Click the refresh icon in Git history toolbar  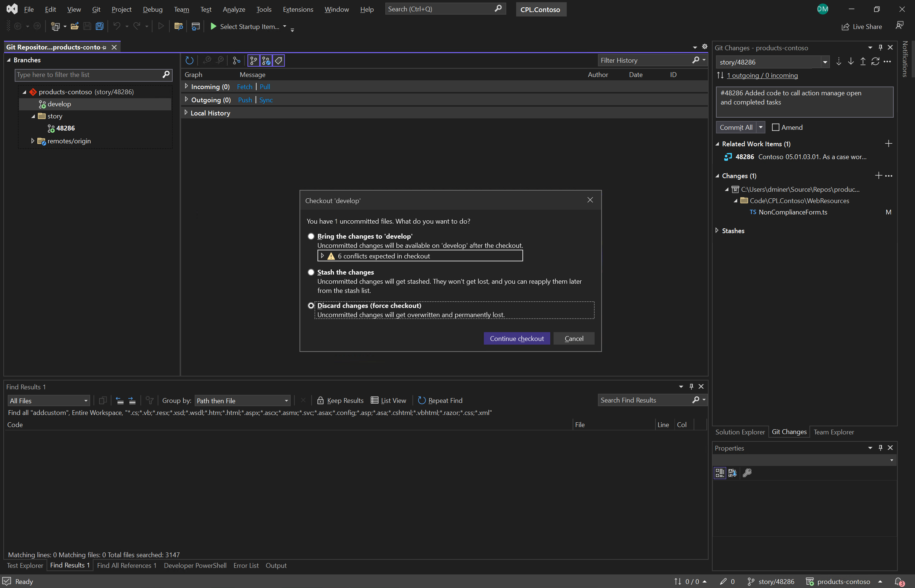coord(189,60)
